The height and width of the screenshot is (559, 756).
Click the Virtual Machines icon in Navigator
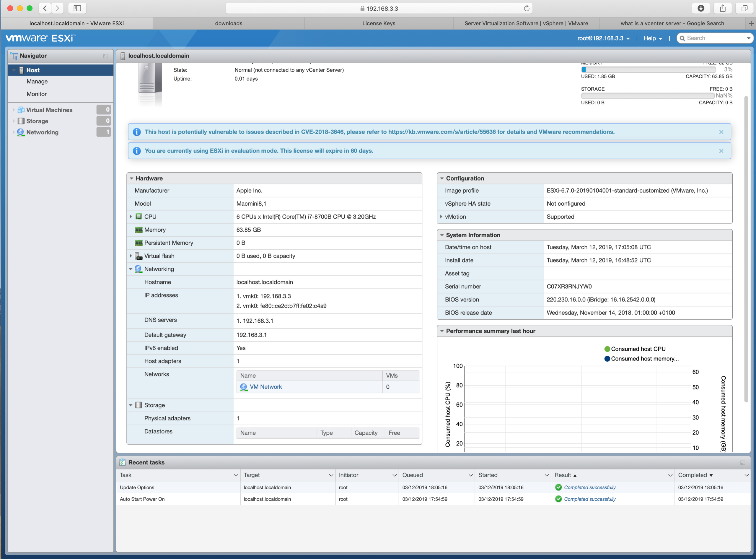pos(21,110)
